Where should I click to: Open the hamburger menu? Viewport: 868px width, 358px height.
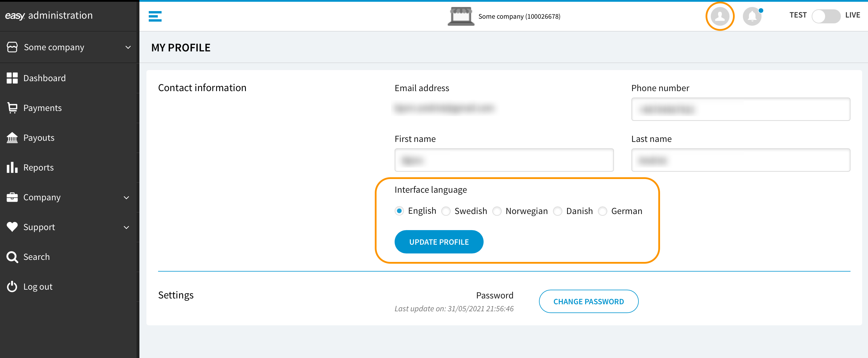pyautogui.click(x=155, y=16)
